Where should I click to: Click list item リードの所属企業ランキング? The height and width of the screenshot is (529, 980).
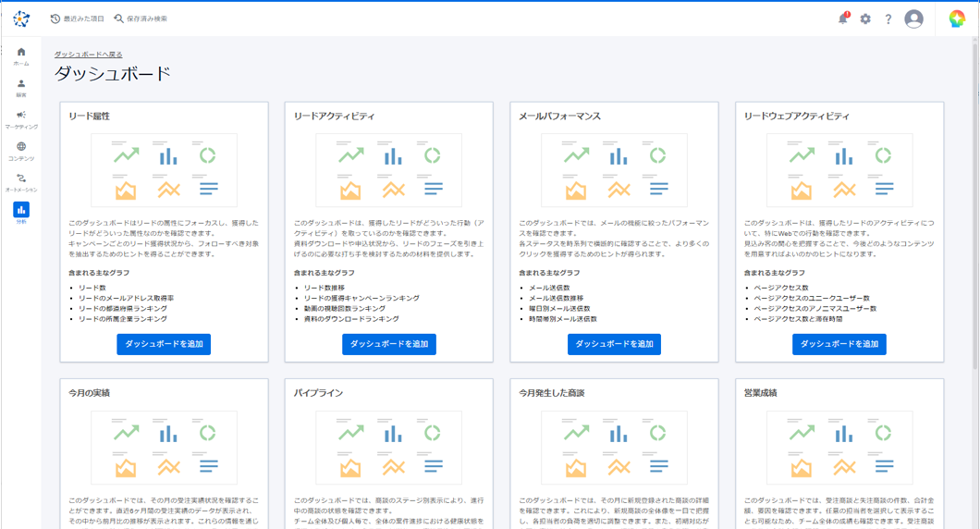[122, 319]
